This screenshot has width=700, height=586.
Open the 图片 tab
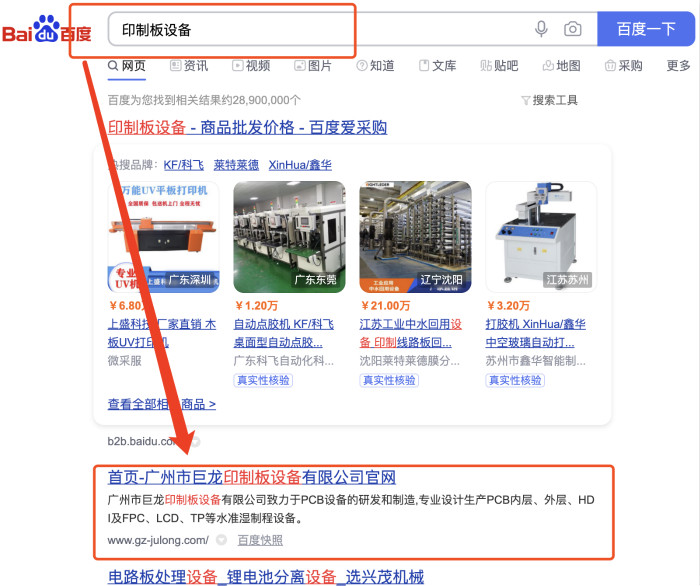coord(313,66)
